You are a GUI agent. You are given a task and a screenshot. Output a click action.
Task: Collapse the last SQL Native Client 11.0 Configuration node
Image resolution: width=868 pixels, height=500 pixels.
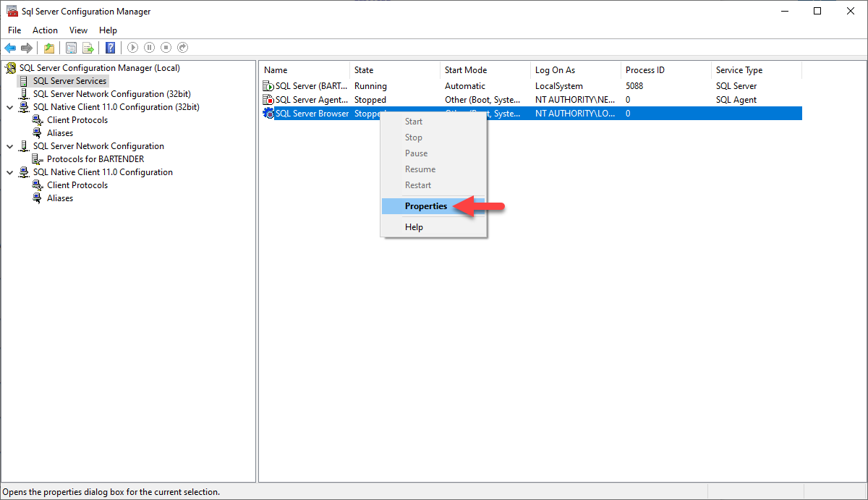coord(10,172)
